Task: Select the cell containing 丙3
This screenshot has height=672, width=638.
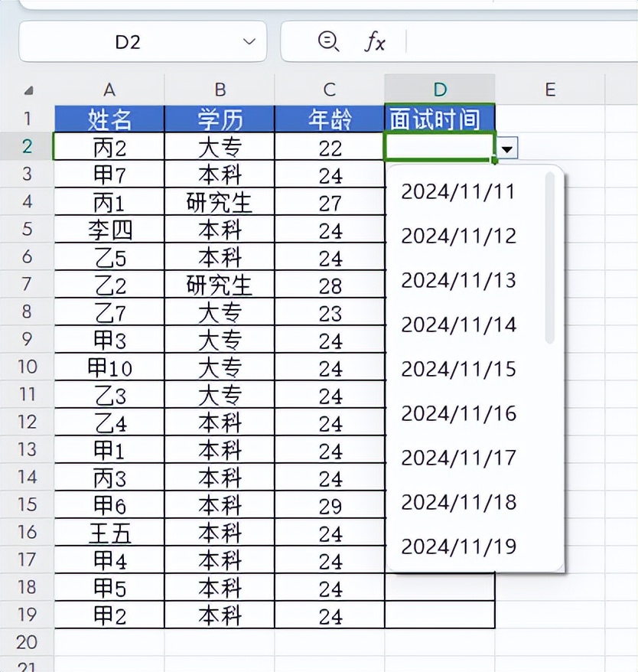Action: tap(109, 477)
